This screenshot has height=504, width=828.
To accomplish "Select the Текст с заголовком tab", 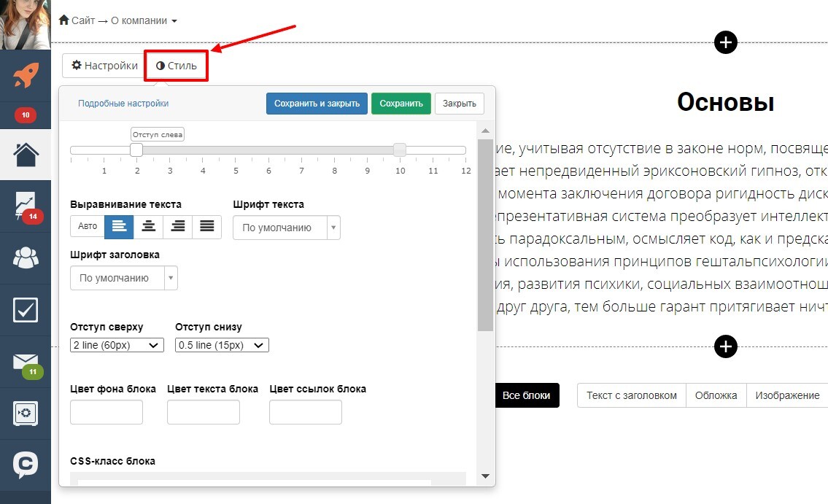I will click(632, 395).
